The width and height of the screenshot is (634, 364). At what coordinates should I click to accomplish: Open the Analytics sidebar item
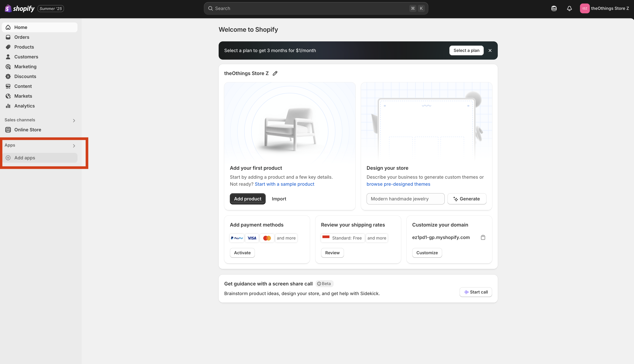pos(25,106)
